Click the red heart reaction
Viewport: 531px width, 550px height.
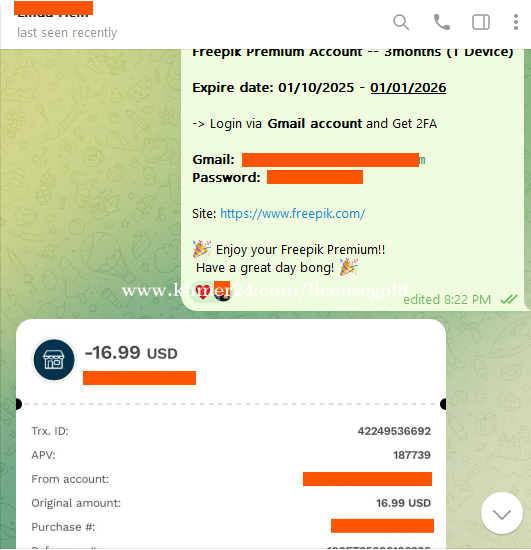click(202, 291)
